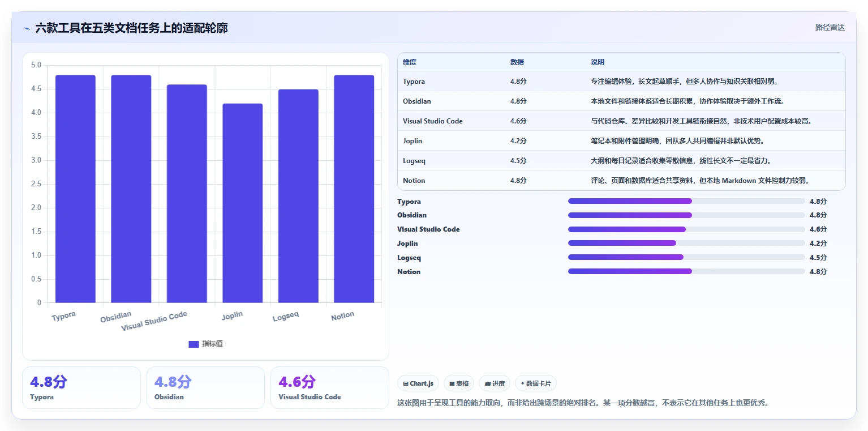868x431 pixels.
Task: Select Visual Studio Code in the table
Action: (x=432, y=121)
